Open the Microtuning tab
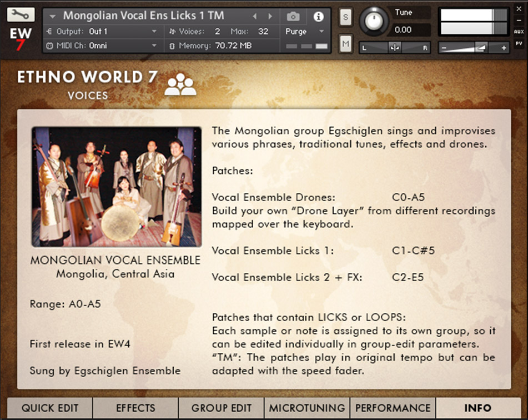Viewport: 528px width, 420px height. [307, 408]
